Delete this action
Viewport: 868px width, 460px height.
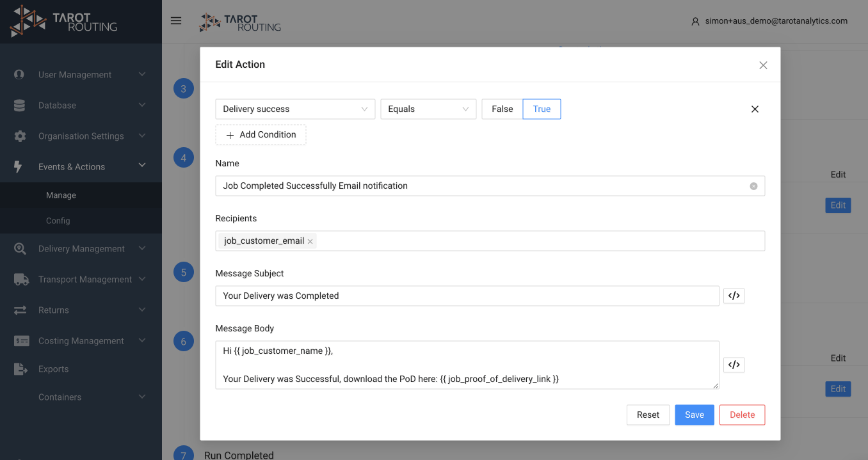click(x=742, y=415)
